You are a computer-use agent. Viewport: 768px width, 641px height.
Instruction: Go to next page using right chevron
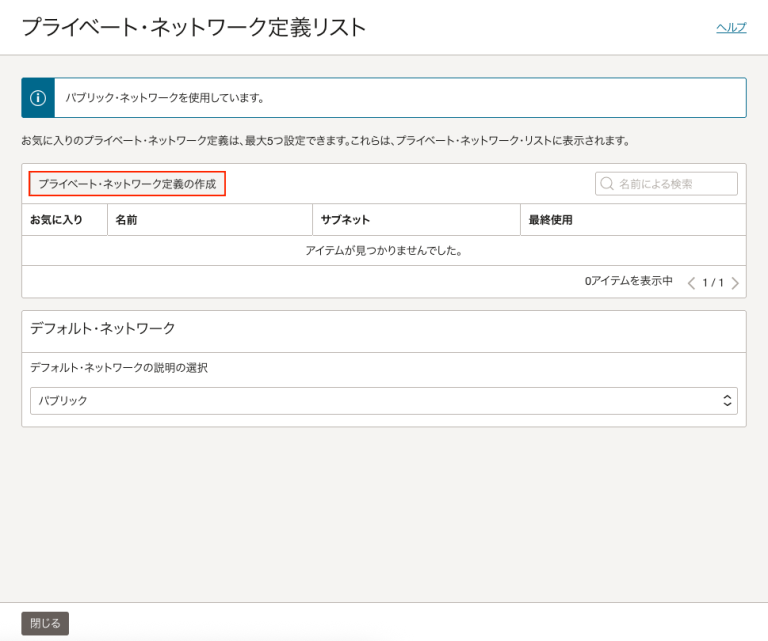(x=735, y=283)
